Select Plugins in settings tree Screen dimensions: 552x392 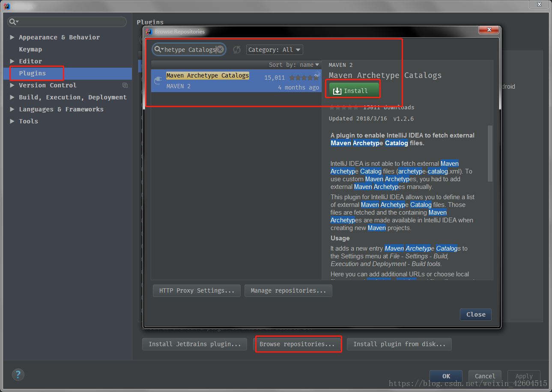32,73
